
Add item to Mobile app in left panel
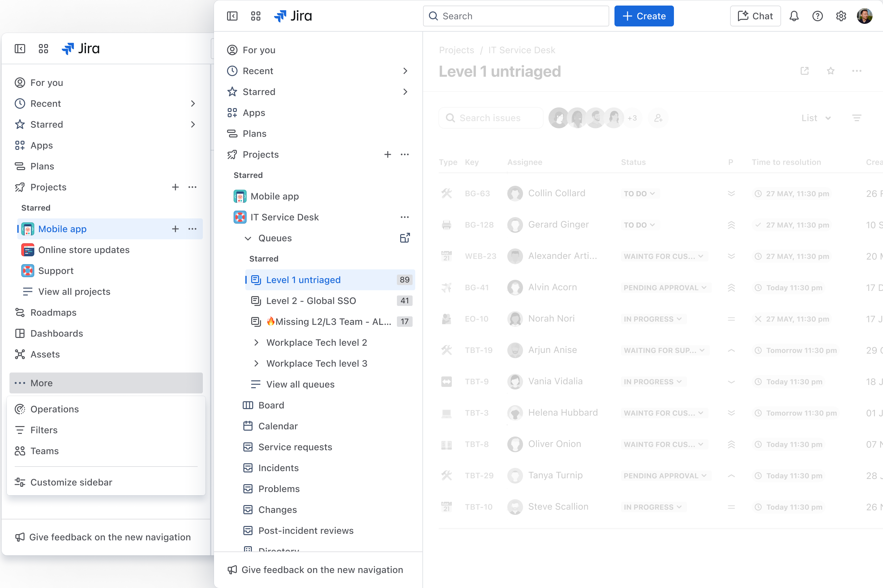point(175,229)
